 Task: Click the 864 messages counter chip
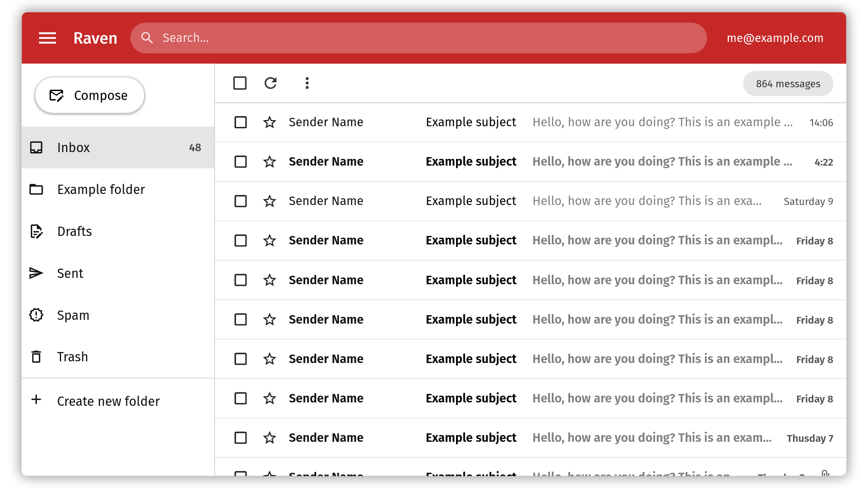point(788,83)
